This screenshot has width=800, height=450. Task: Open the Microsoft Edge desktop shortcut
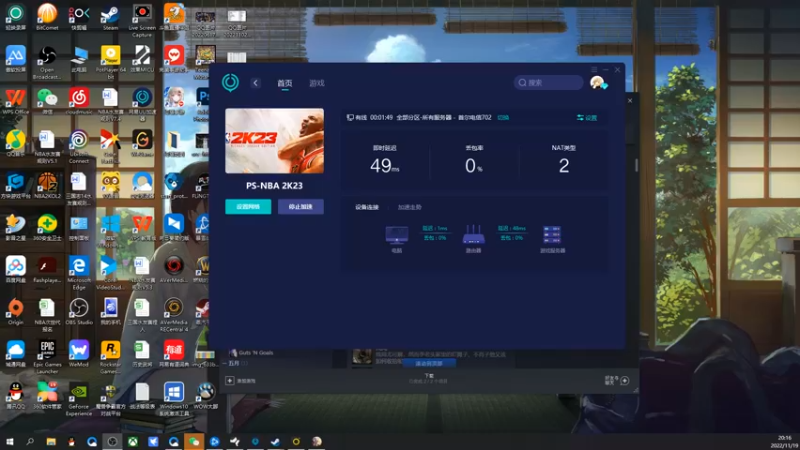tap(79, 273)
